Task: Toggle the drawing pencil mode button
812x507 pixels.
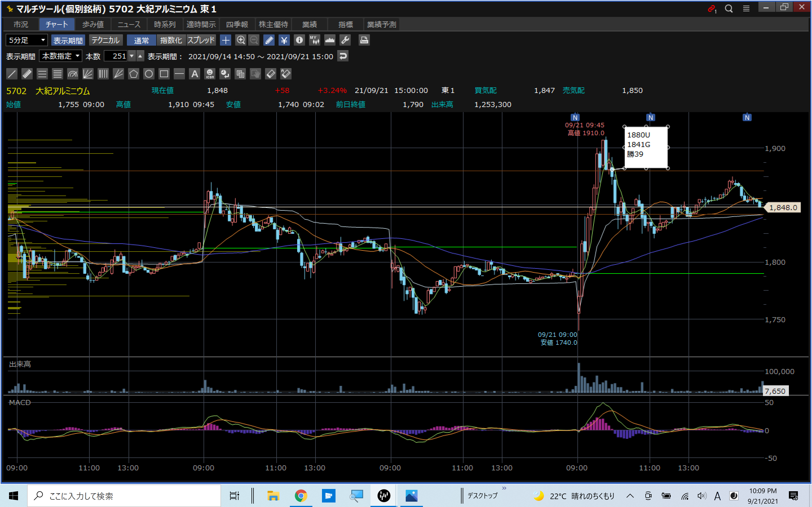Action: coord(269,40)
